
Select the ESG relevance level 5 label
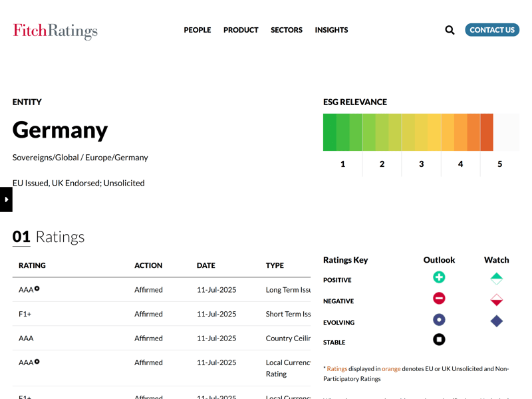(x=500, y=164)
